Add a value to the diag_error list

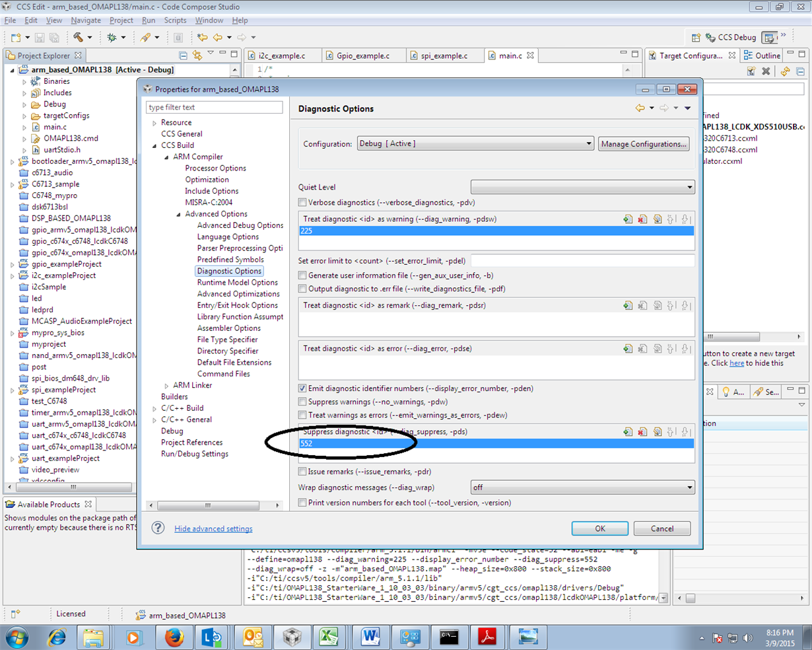[x=628, y=349]
